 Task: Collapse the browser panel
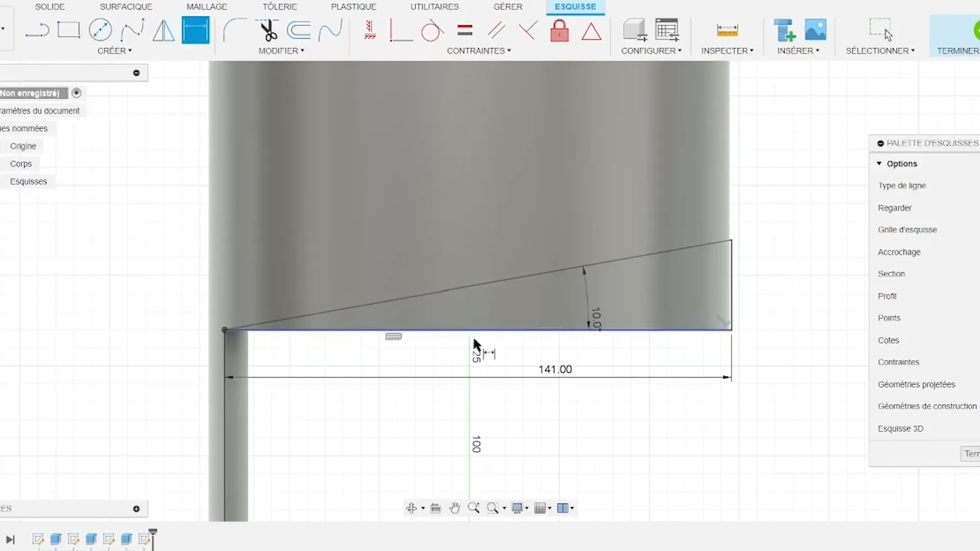[136, 73]
